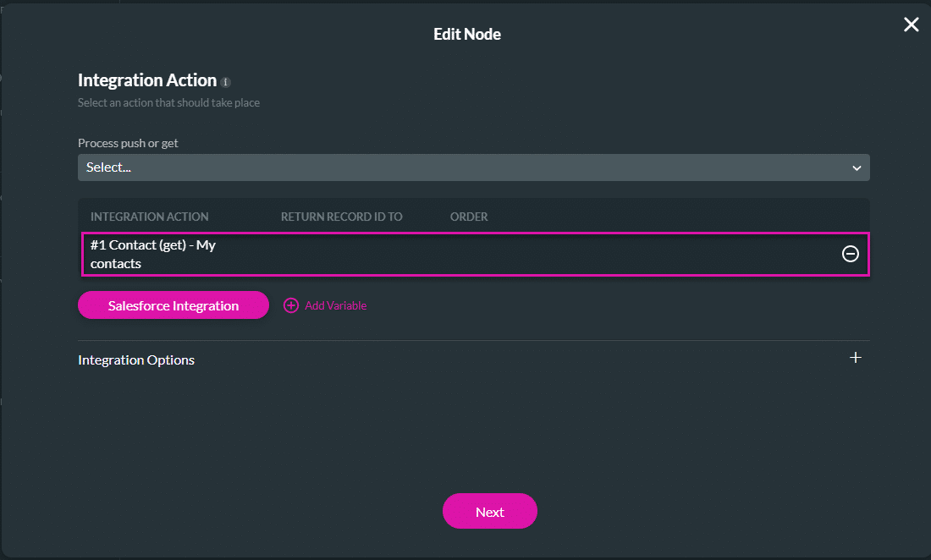Screen dimensions: 931x560
Task: Click the ORDER column header
Action: coord(469,217)
